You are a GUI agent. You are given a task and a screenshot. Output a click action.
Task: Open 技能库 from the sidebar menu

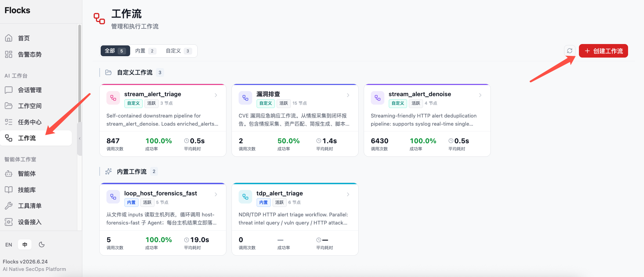click(x=36, y=190)
